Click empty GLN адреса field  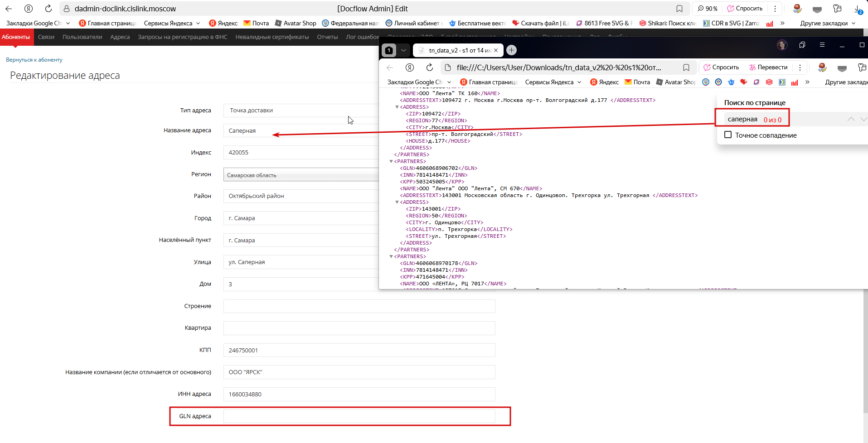[x=359, y=416]
